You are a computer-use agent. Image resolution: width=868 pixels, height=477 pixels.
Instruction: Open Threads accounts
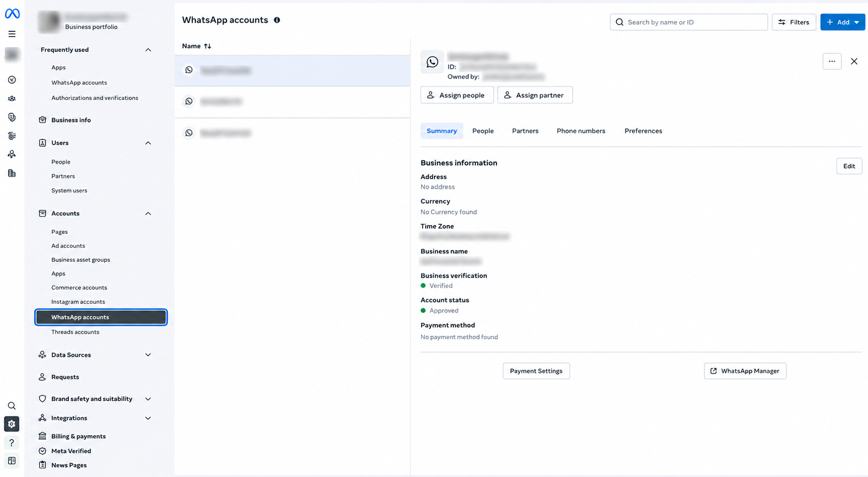(75, 332)
